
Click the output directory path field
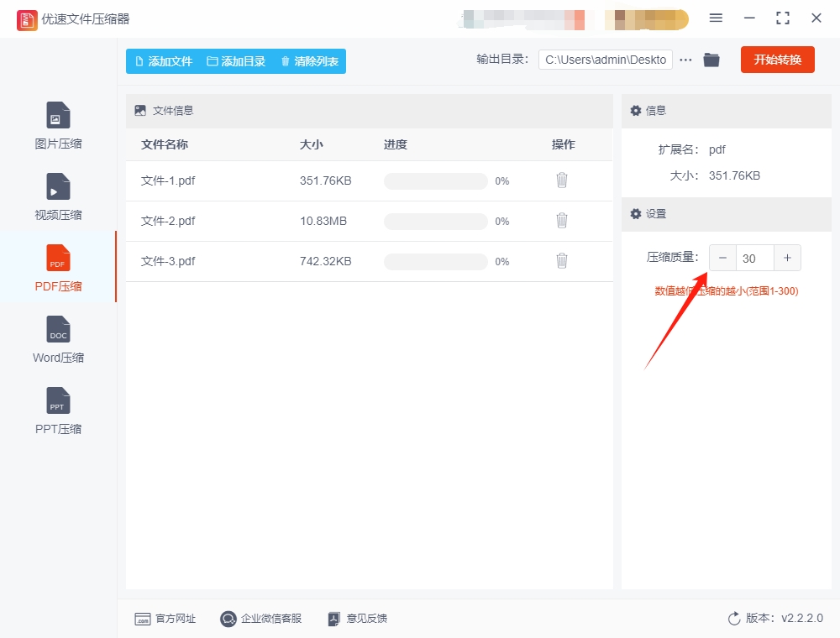(x=606, y=60)
